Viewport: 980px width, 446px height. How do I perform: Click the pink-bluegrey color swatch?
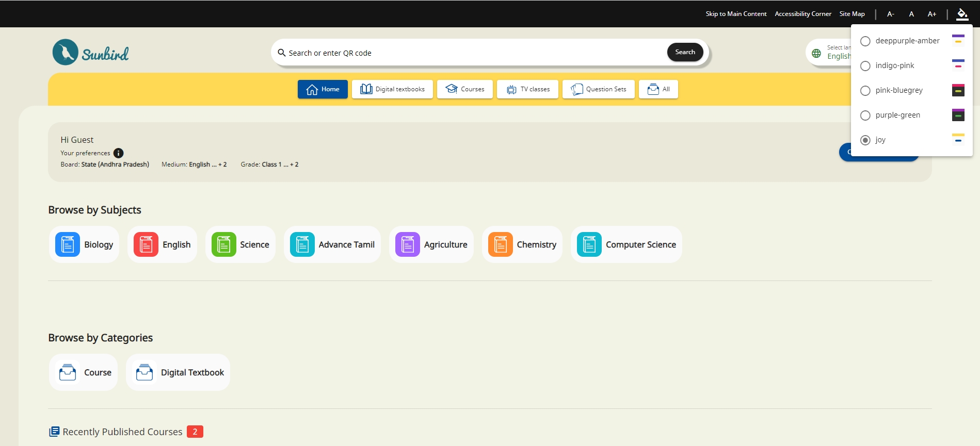click(x=958, y=90)
